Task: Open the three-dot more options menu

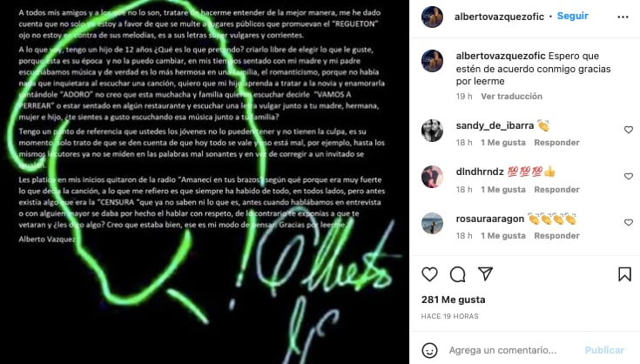Action: 623,17
